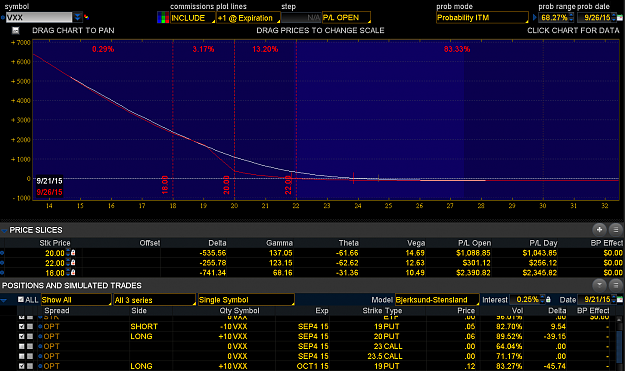Open the '+1 @ Expiration' plot lines dropdown
The image size is (625, 371).
pyautogui.click(x=248, y=18)
